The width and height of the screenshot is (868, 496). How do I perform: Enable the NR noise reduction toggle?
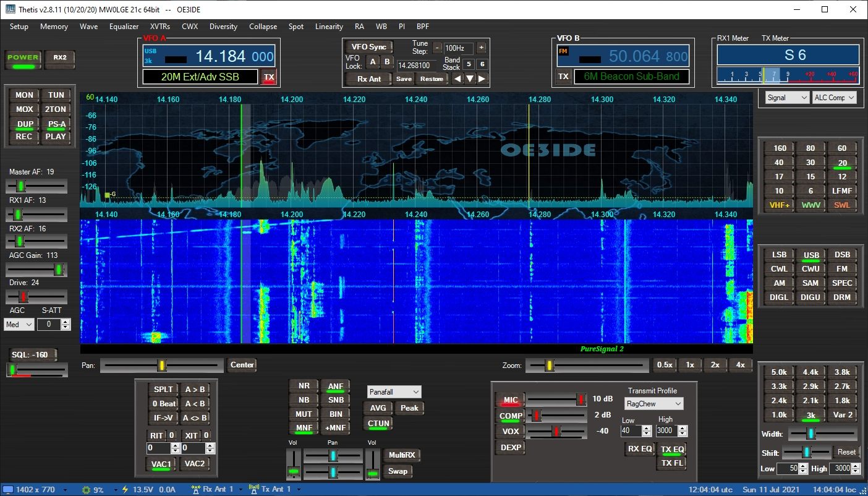(304, 386)
